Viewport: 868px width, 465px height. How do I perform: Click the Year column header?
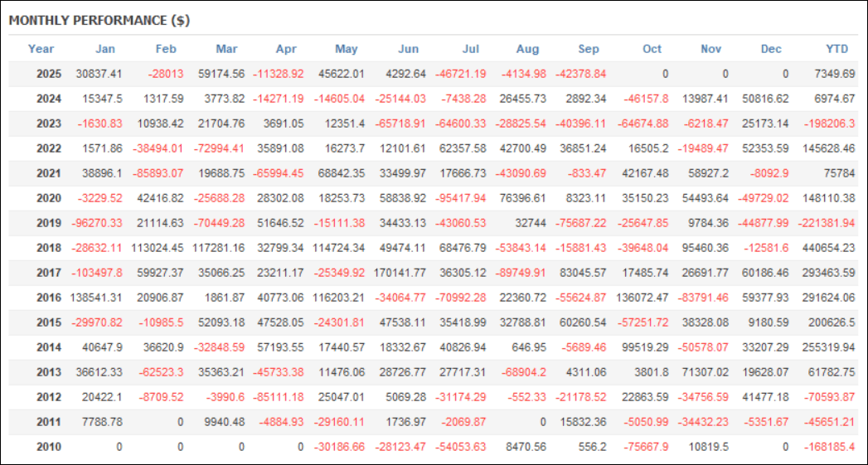click(41, 49)
